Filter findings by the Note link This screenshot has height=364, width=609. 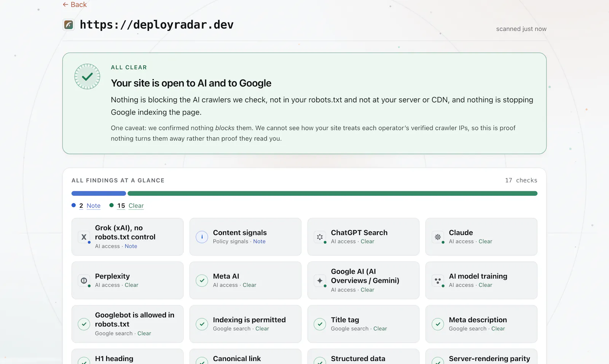tap(94, 206)
